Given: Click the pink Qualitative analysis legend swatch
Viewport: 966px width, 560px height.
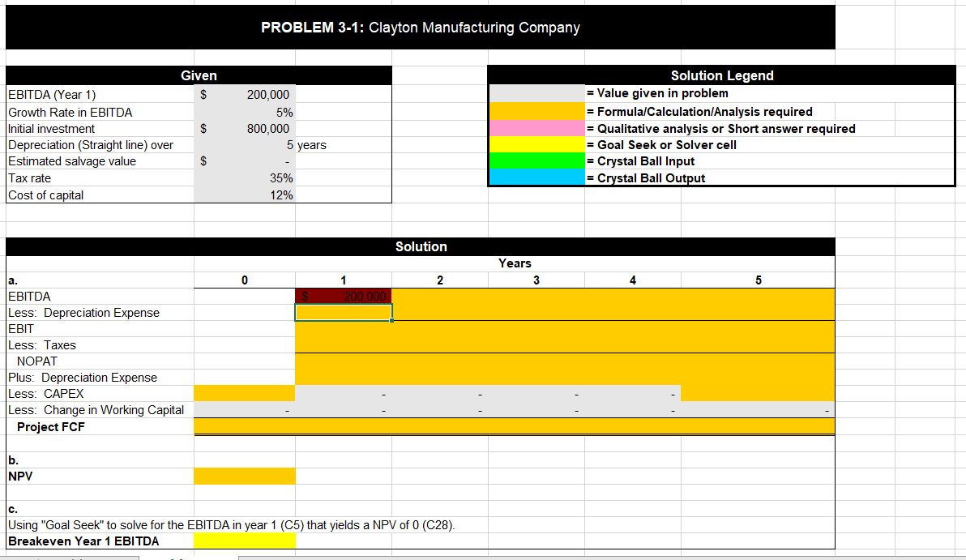Looking at the screenshot, I should click(x=536, y=128).
